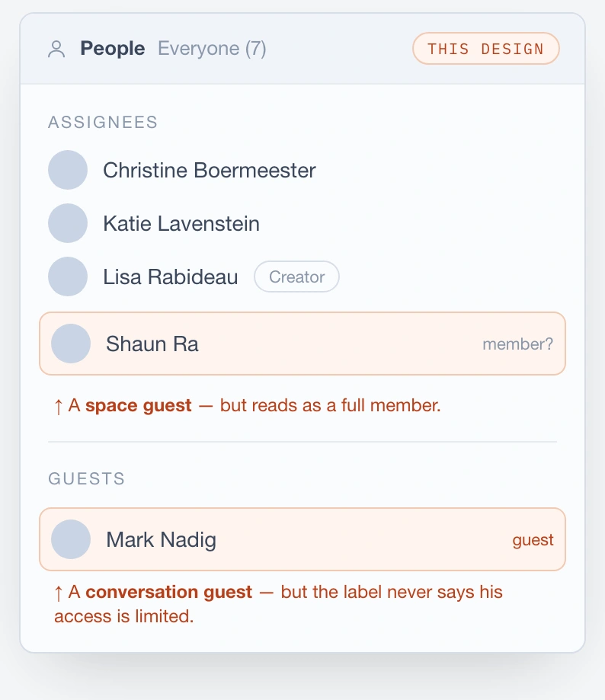Select Lisa Rabideau's name
Viewport: 605px width, 700px height.
click(x=171, y=276)
